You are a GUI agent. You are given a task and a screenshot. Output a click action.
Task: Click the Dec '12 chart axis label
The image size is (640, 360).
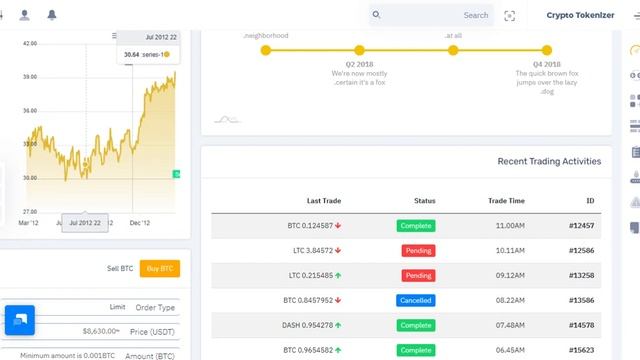point(140,223)
